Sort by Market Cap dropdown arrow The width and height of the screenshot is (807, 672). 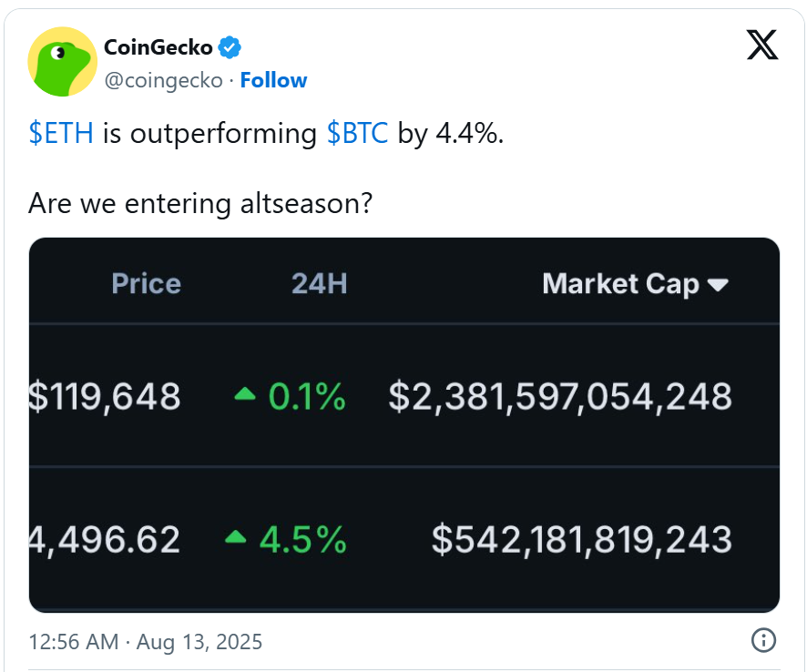[718, 284]
